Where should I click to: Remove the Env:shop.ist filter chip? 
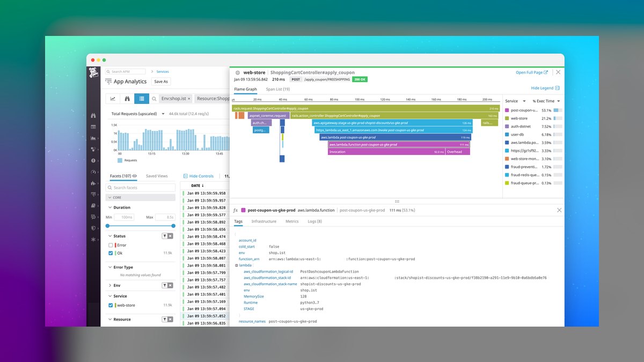[189, 99]
